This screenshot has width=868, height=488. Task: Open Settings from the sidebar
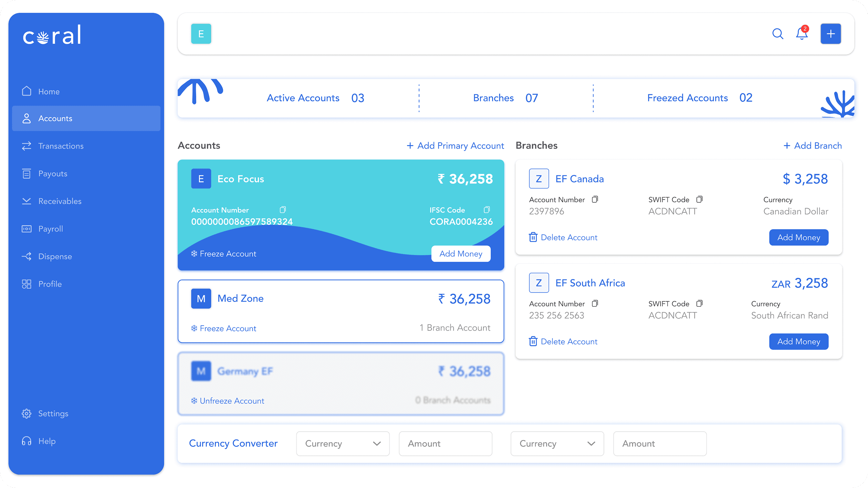tap(53, 414)
